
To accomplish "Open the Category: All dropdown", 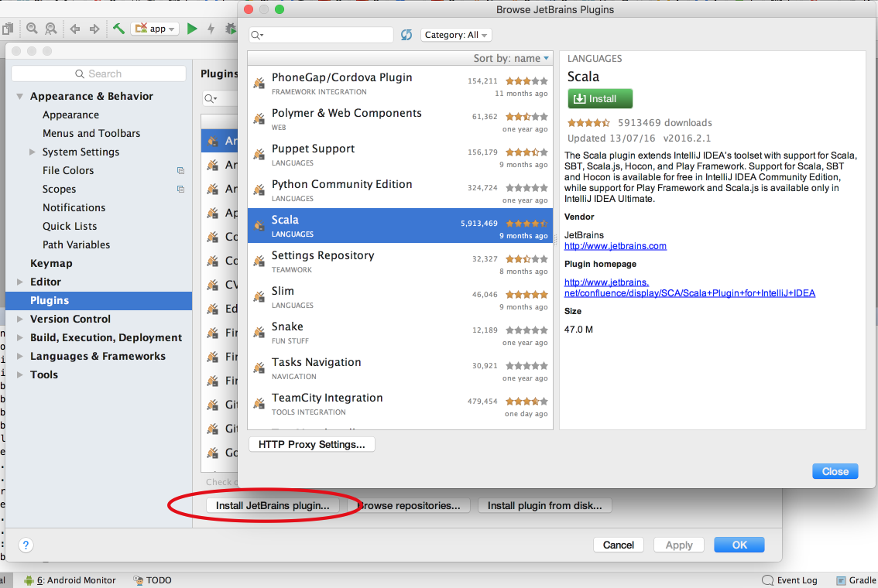I will (x=456, y=35).
